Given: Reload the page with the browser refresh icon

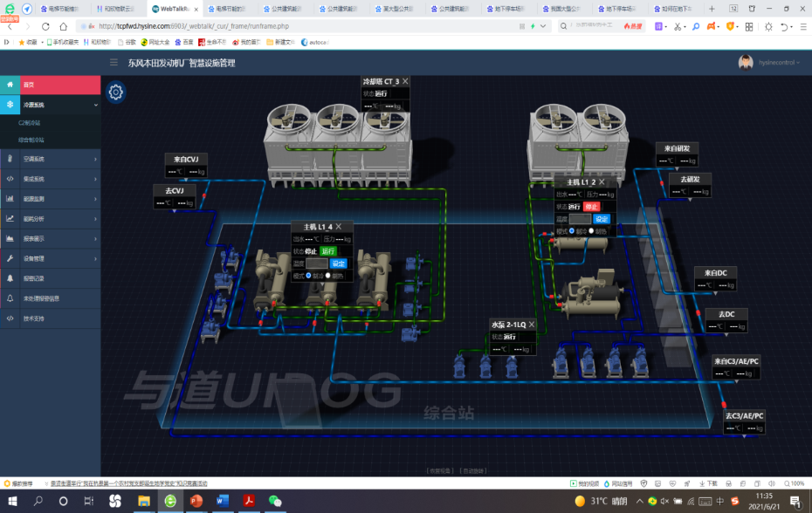Looking at the screenshot, I should 45,26.
